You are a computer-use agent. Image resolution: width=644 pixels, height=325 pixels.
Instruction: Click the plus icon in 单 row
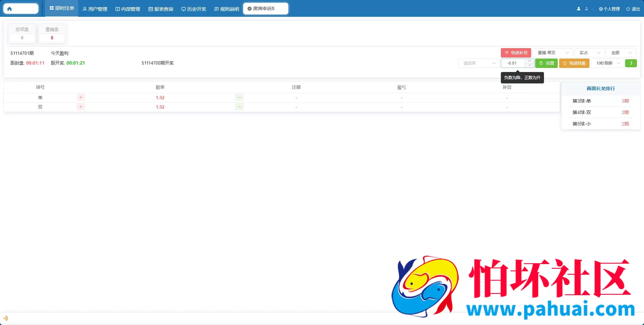[81, 98]
